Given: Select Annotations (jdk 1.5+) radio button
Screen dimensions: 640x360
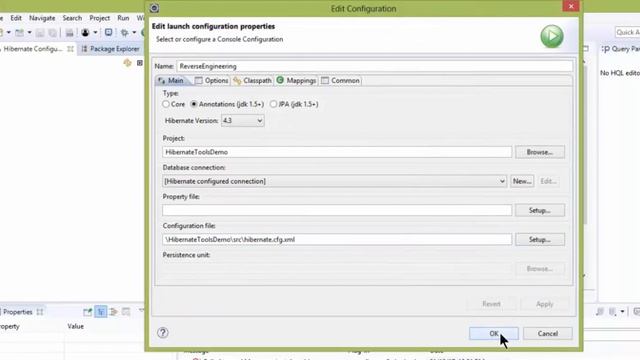Looking at the screenshot, I should click(x=194, y=104).
